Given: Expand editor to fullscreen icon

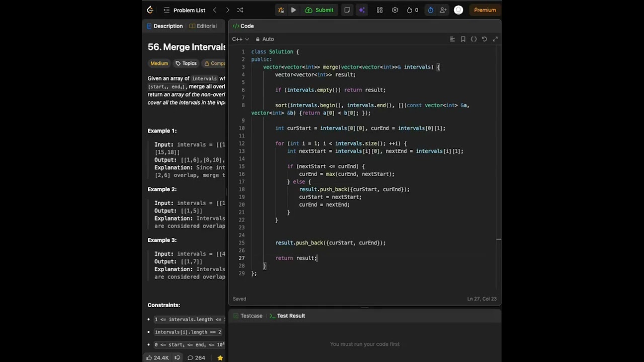Looking at the screenshot, I should point(495,39).
